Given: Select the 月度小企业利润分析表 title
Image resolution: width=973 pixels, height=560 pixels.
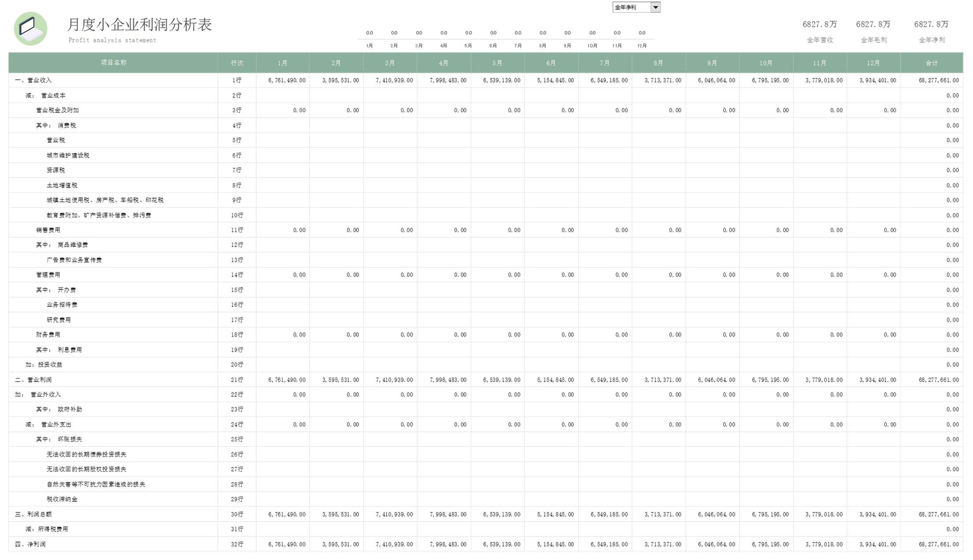Looking at the screenshot, I should 139,25.
